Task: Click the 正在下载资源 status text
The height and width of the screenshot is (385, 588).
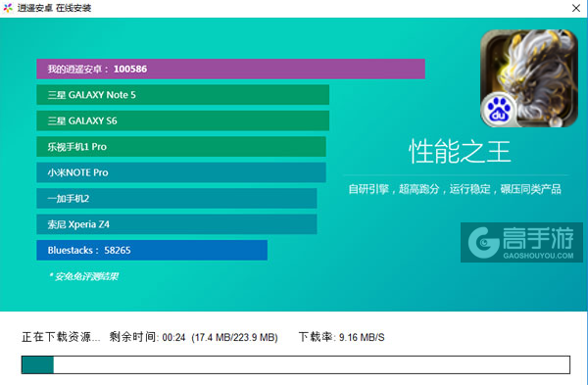Action: pos(61,337)
